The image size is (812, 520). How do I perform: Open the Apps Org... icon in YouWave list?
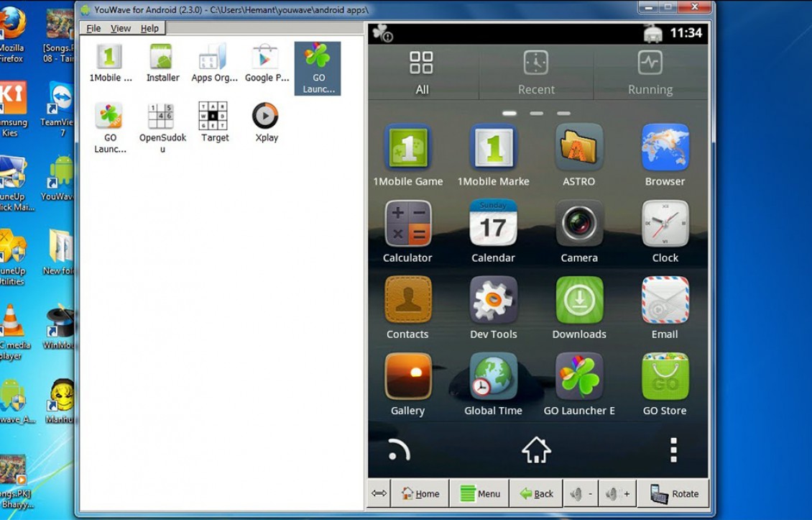click(214, 63)
